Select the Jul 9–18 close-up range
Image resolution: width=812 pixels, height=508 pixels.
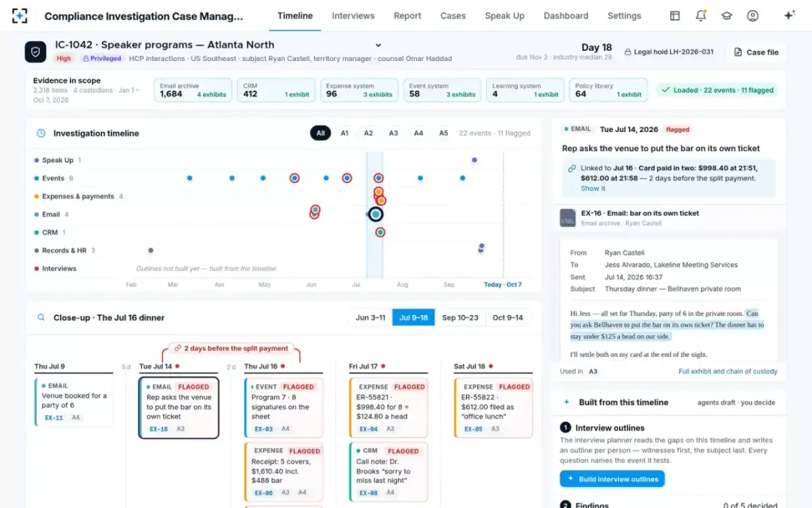[x=414, y=318]
